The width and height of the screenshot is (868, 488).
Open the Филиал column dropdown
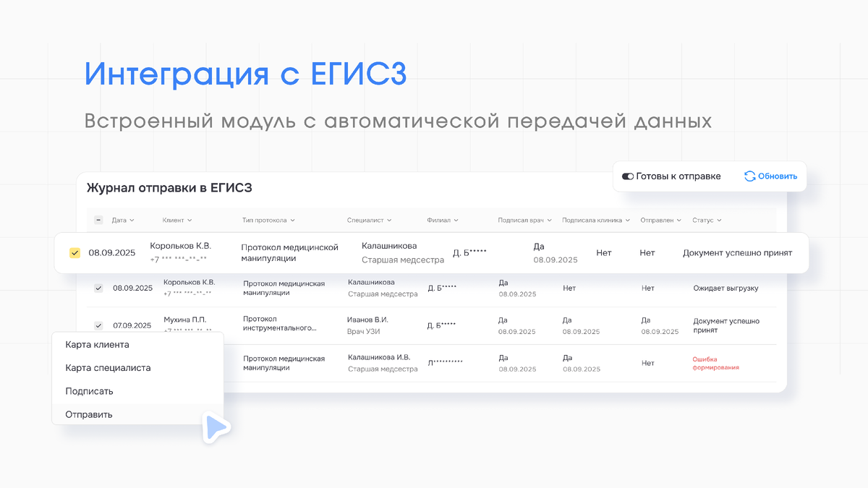coord(443,221)
